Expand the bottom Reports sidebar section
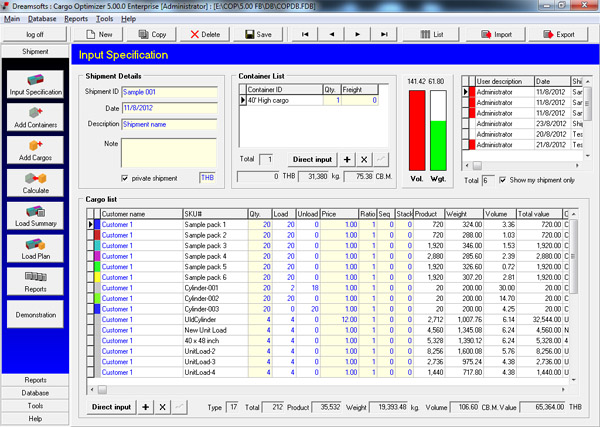 [35, 380]
